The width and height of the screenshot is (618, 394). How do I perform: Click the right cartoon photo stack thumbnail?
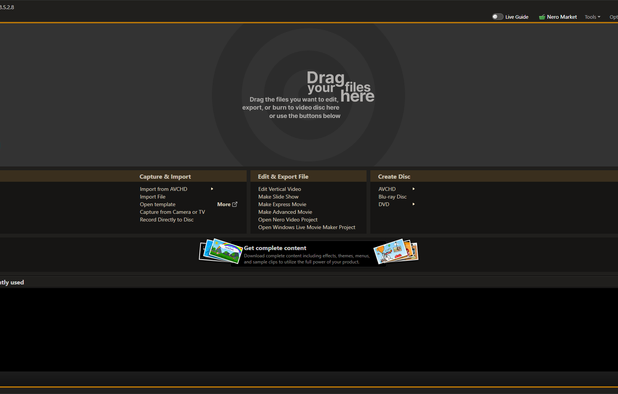pos(396,251)
